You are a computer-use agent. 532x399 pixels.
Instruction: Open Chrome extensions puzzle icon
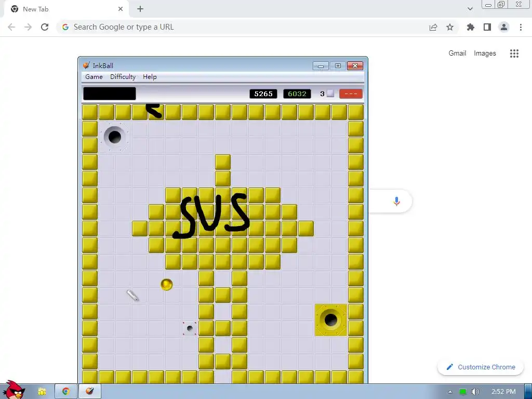pos(471,27)
